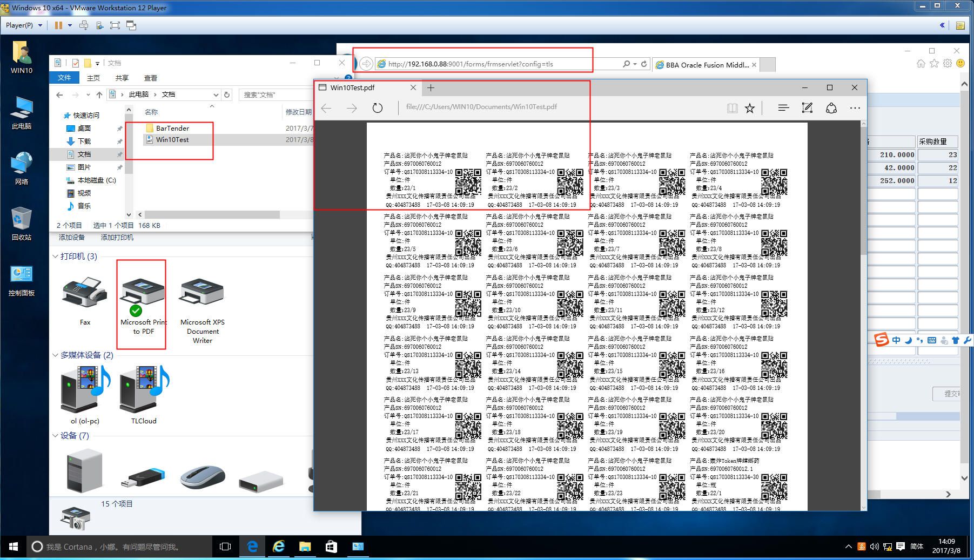Select 桌面 in Explorer navigation pane
The image size is (974, 560).
point(84,128)
